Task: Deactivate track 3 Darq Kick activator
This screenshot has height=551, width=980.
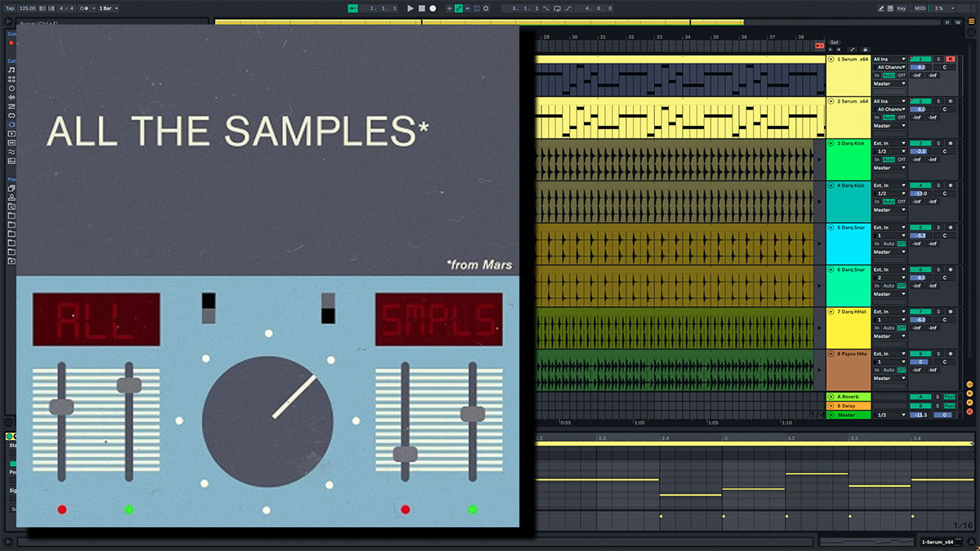Action: pos(920,143)
